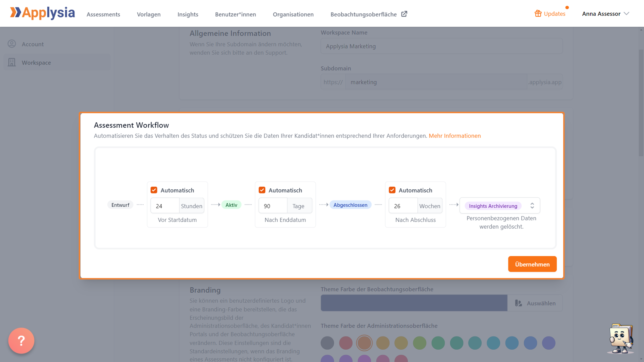Select the Workspace building icon
The width and height of the screenshot is (644, 362).
(x=12, y=62)
